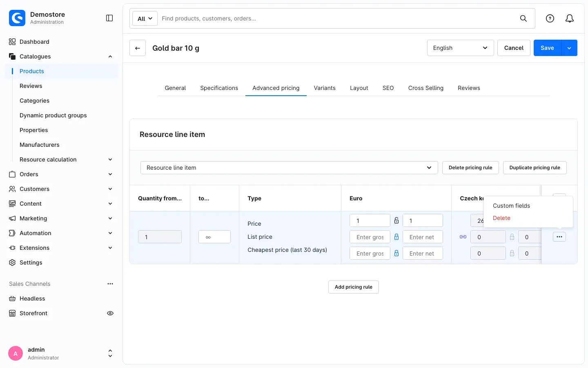
Task: Expand the Save button dropdown arrow
Action: pyautogui.click(x=569, y=48)
